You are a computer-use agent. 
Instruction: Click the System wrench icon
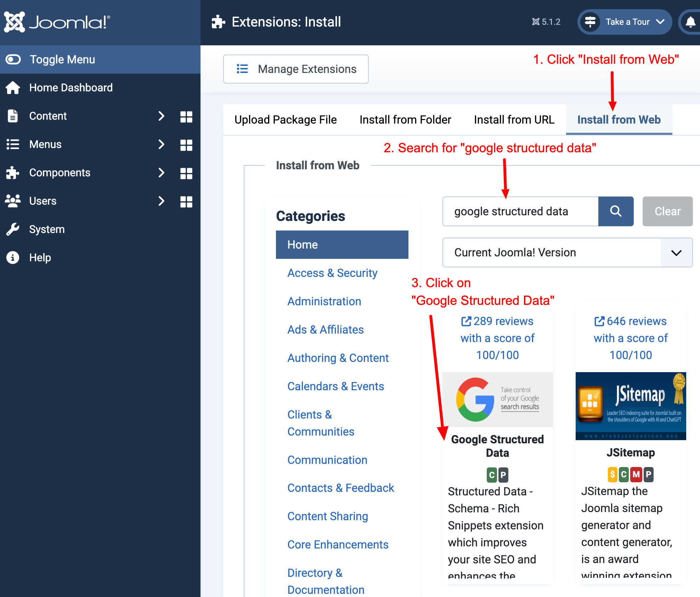pos(13,229)
